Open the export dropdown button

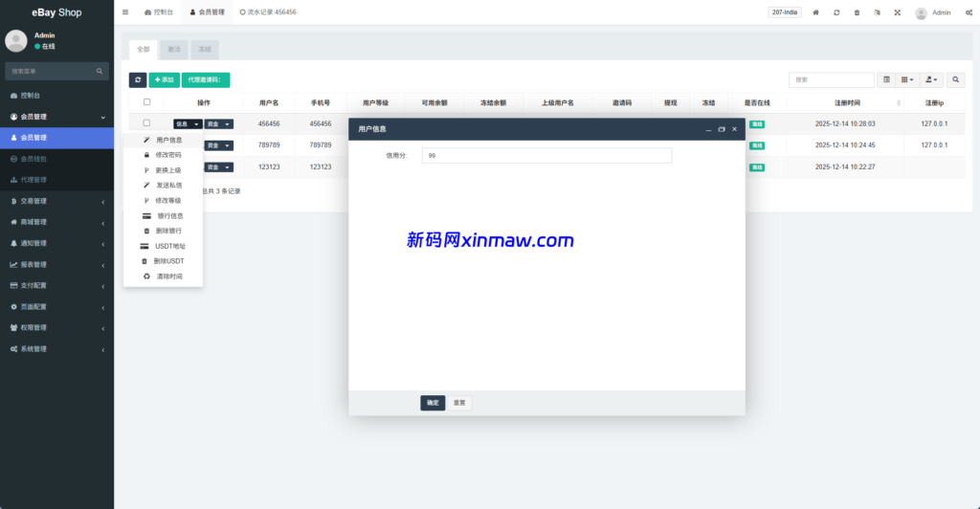click(931, 80)
